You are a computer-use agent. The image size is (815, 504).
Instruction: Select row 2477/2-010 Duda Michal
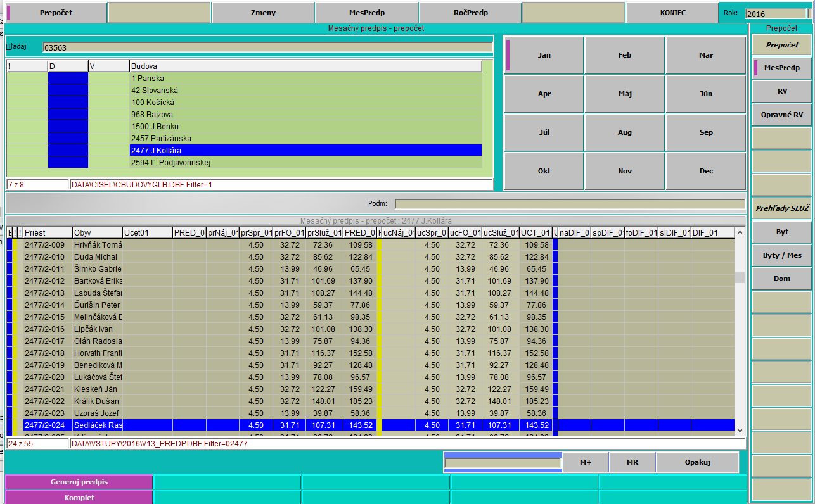coord(370,257)
